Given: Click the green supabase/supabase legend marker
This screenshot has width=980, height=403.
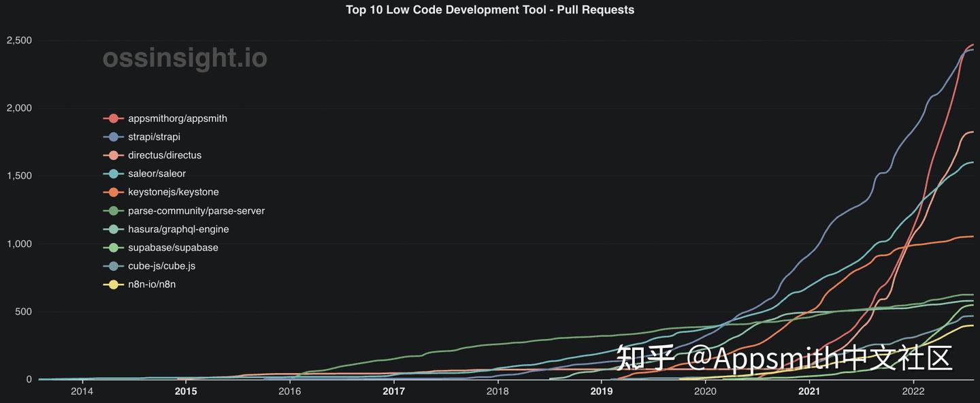Looking at the screenshot, I should (113, 246).
